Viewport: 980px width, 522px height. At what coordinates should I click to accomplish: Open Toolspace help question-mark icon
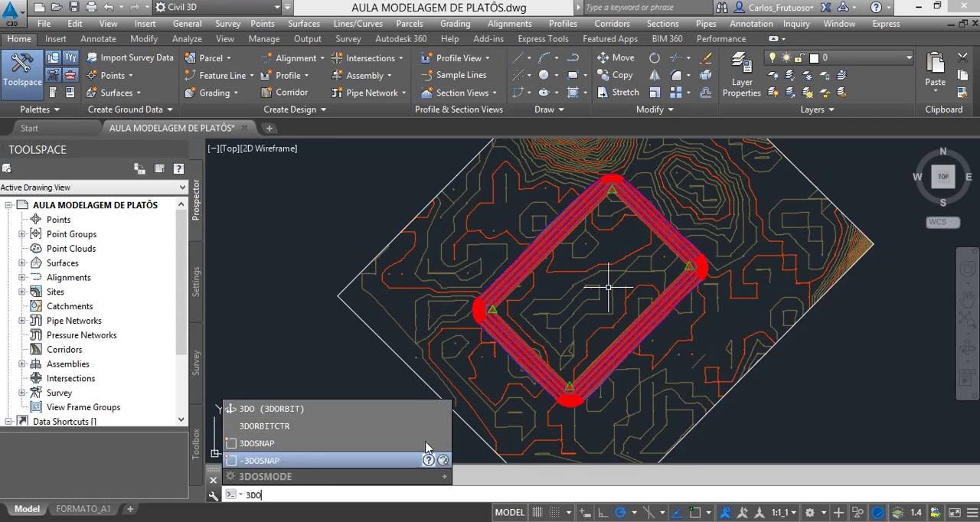[178, 168]
